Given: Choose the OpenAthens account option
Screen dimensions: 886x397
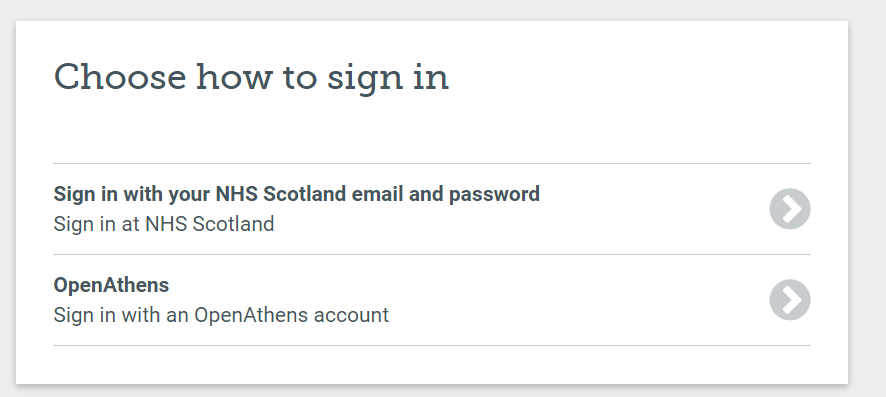Looking at the screenshot, I should 432,300.
